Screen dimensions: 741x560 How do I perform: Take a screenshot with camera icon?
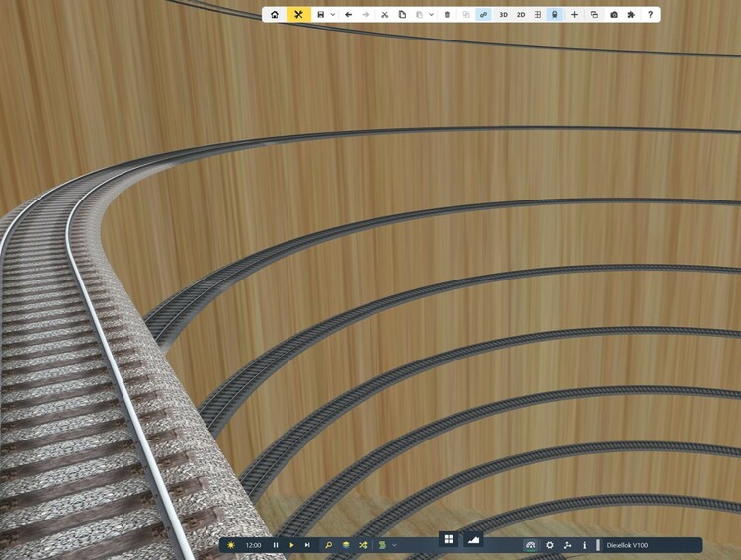click(614, 15)
